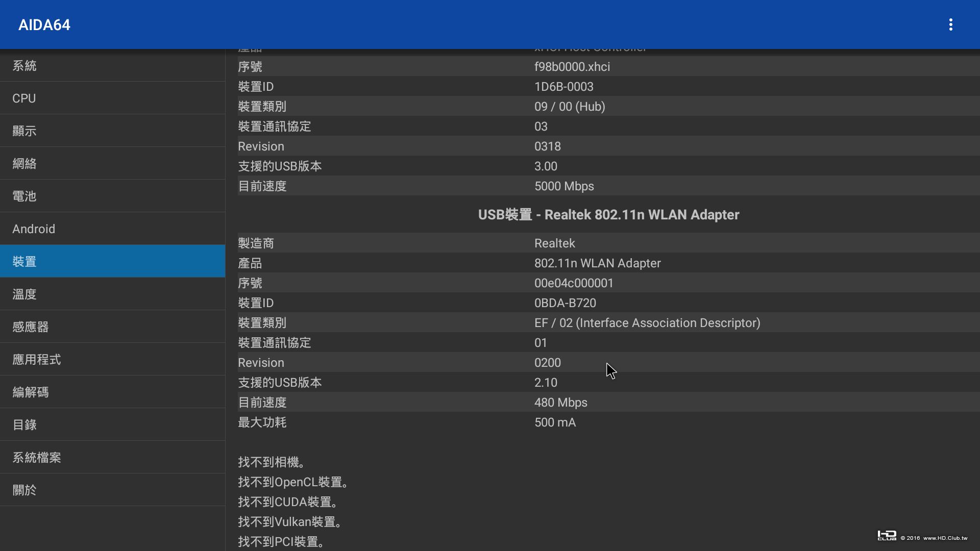Select the 電池 battery section
Screen dimensions: 980x551
coord(112,196)
